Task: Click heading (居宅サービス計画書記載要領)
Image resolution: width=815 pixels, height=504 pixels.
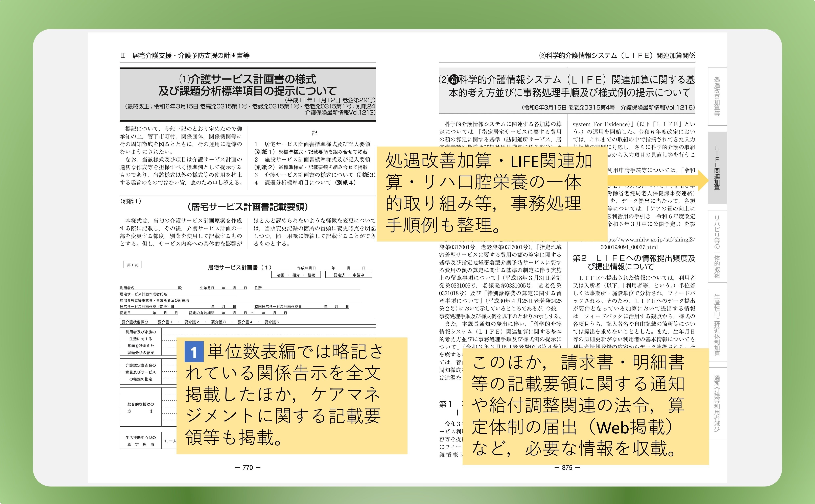Action: [x=248, y=207]
